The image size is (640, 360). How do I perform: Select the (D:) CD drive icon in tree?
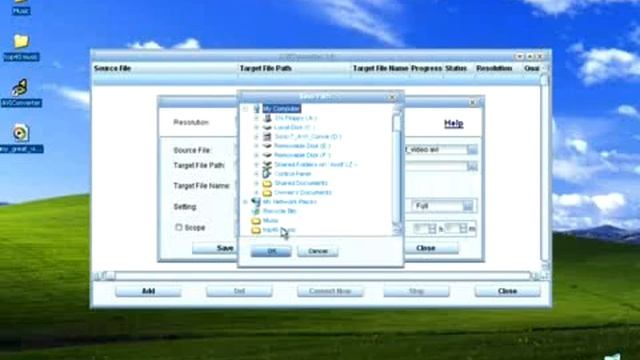(267, 137)
